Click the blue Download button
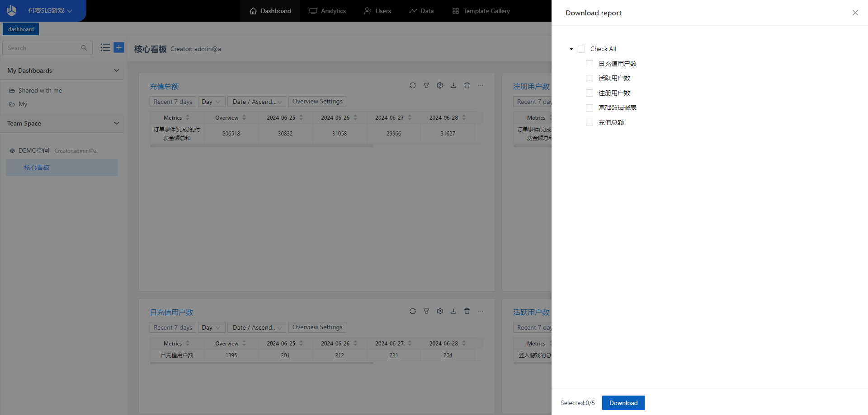This screenshot has height=415, width=868. tap(623, 403)
